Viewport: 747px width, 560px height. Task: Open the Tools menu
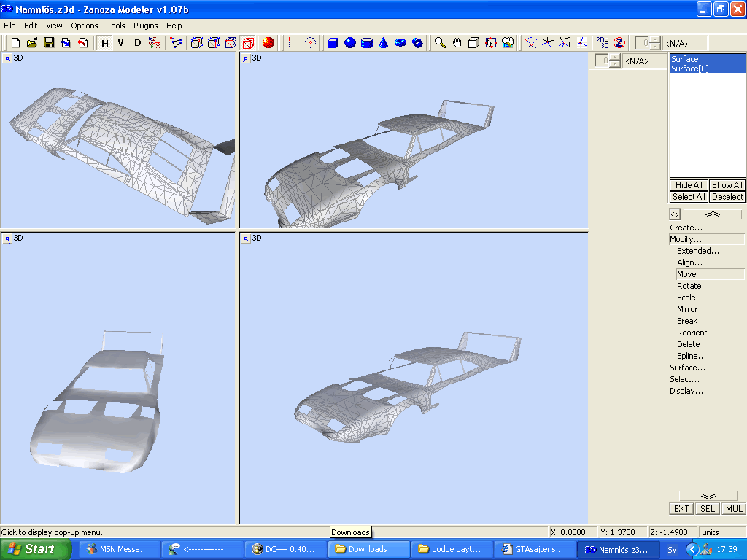[x=116, y=26]
